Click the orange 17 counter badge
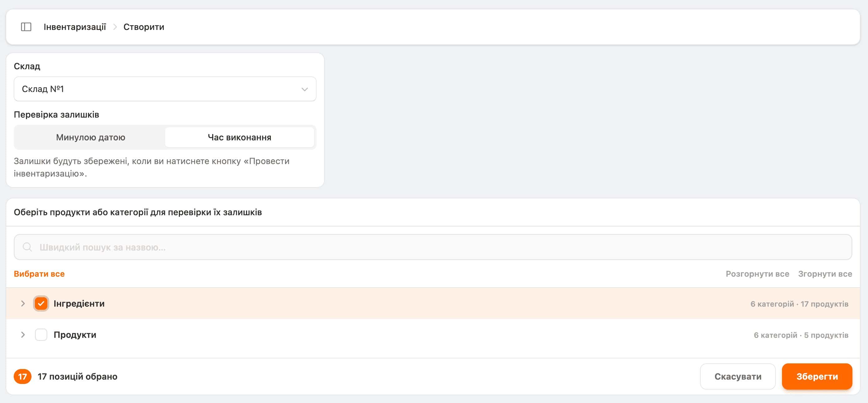The height and width of the screenshot is (403, 868). [22, 376]
